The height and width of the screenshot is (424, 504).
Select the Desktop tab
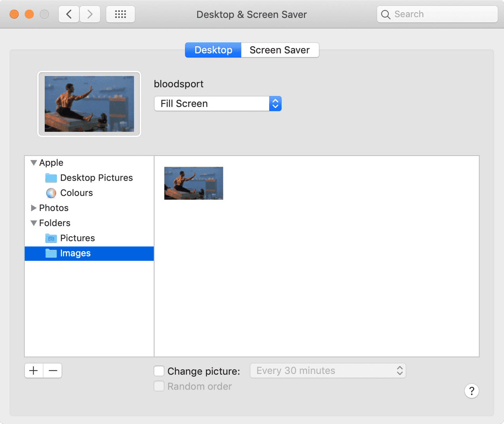click(213, 50)
